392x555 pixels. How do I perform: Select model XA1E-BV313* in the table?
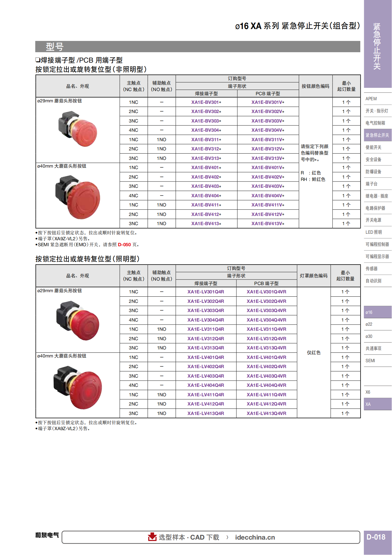(206, 158)
